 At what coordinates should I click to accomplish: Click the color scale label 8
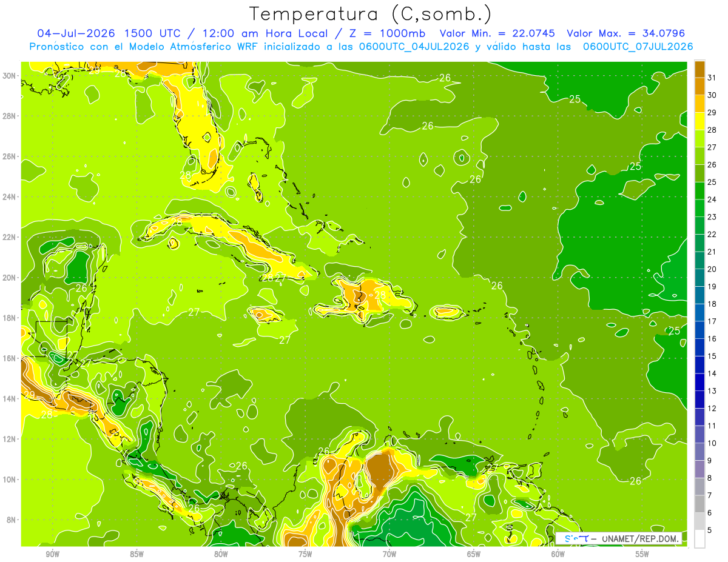[x=710, y=478]
